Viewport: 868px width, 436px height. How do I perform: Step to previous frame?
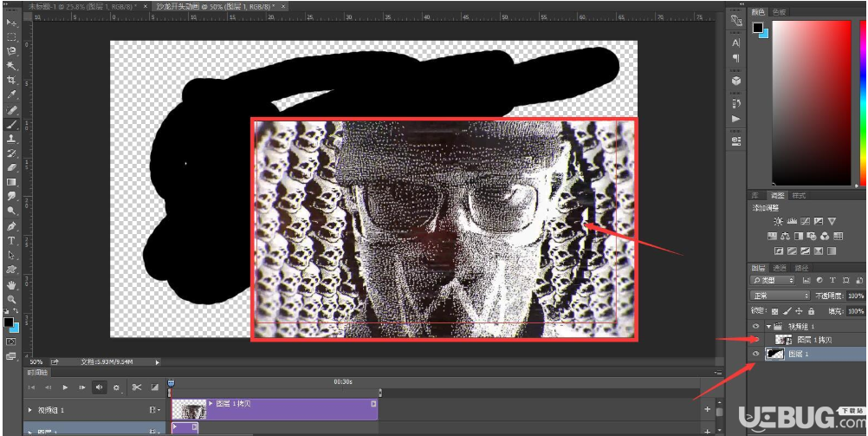coord(49,387)
